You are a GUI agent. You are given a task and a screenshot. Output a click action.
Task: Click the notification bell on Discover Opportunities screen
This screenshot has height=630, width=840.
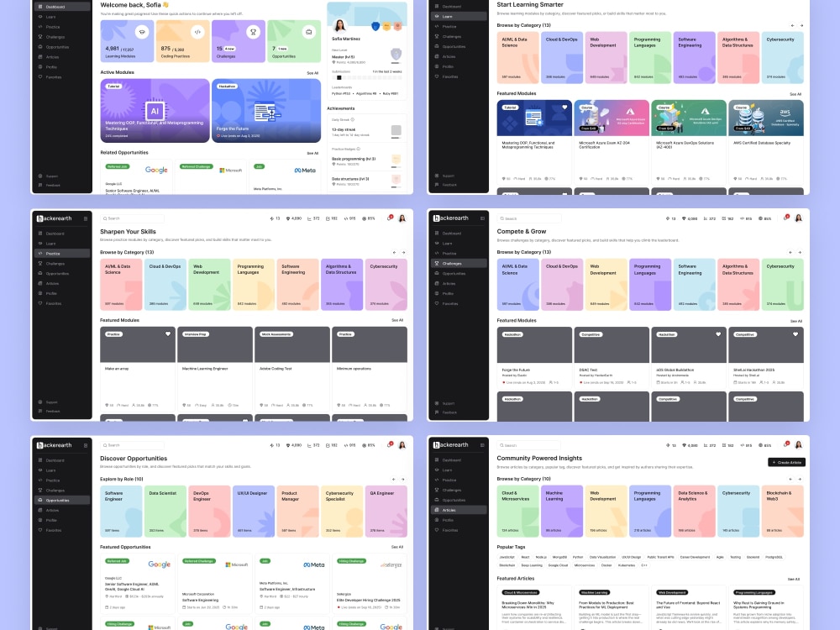[x=390, y=444]
